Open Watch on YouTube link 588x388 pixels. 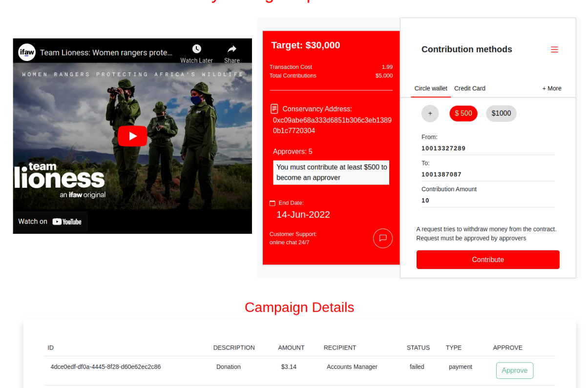click(x=50, y=222)
